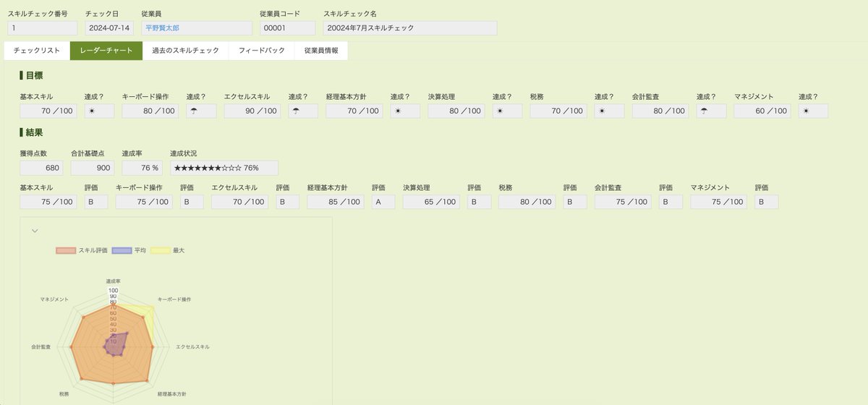This screenshot has height=405, width=868.
Task: Click the エクセルスキル axis label on radar chart
Action: click(x=193, y=347)
